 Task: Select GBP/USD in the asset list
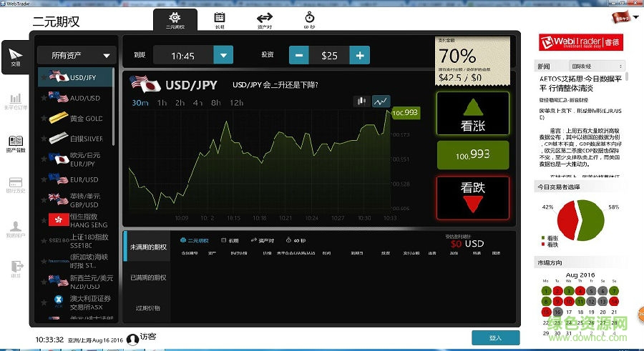[74, 200]
